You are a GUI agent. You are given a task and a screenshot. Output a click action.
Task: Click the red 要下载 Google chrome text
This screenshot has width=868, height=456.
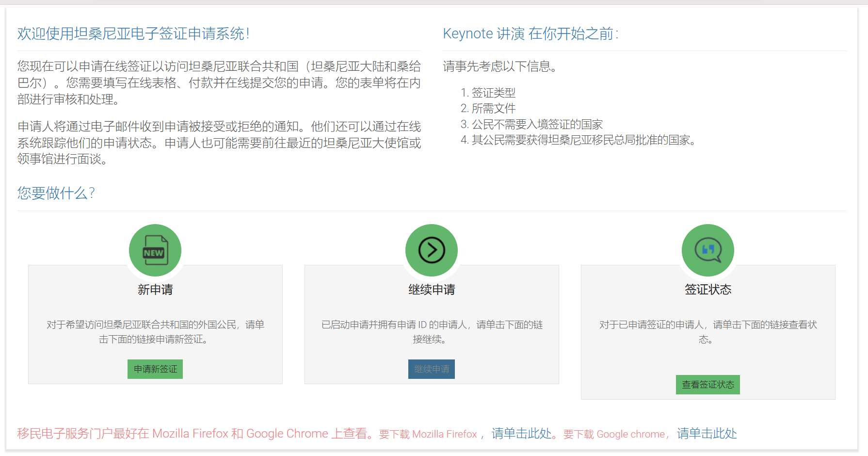614,434
